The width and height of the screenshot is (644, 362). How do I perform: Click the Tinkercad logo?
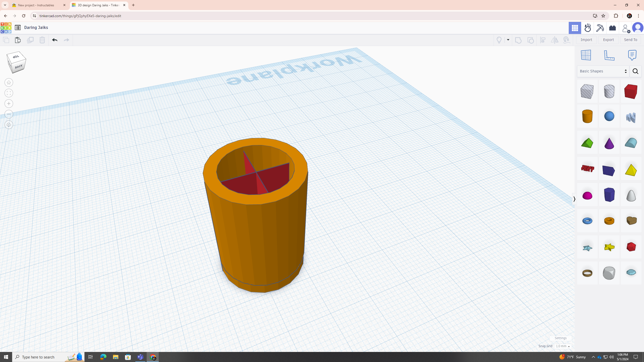6,28
